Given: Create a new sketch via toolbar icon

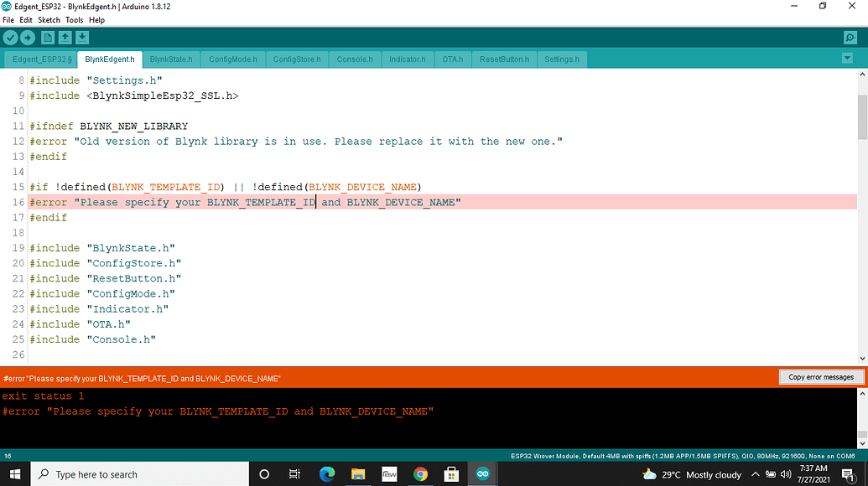Looking at the screenshot, I should (48, 37).
